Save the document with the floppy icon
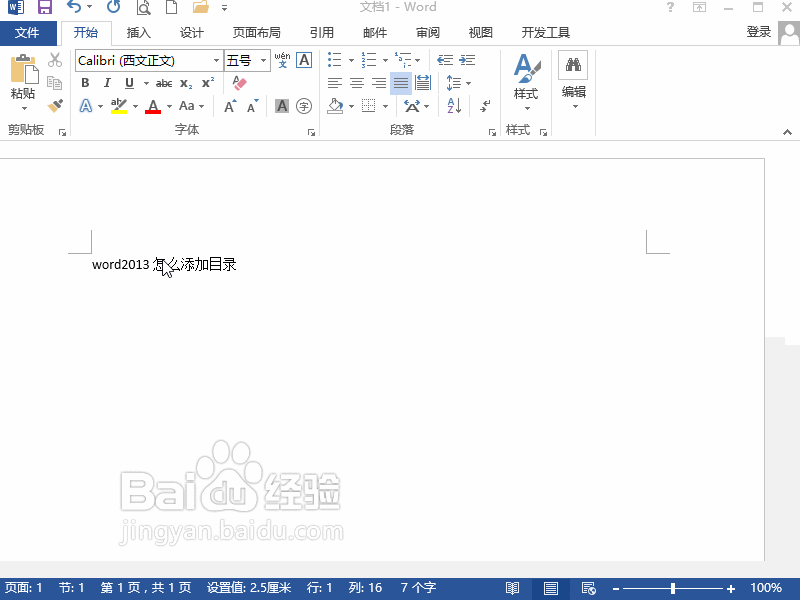Viewport: 800px width, 600px height. click(x=45, y=7)
